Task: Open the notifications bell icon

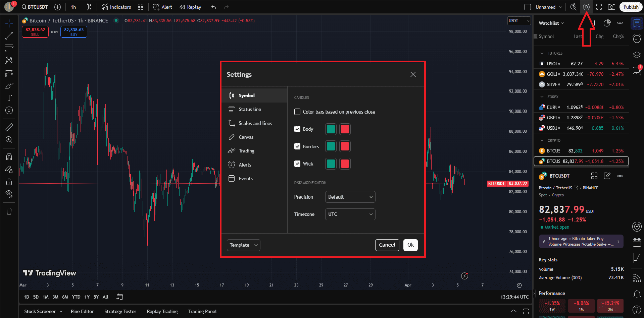Action: click(x=637, y=294)
